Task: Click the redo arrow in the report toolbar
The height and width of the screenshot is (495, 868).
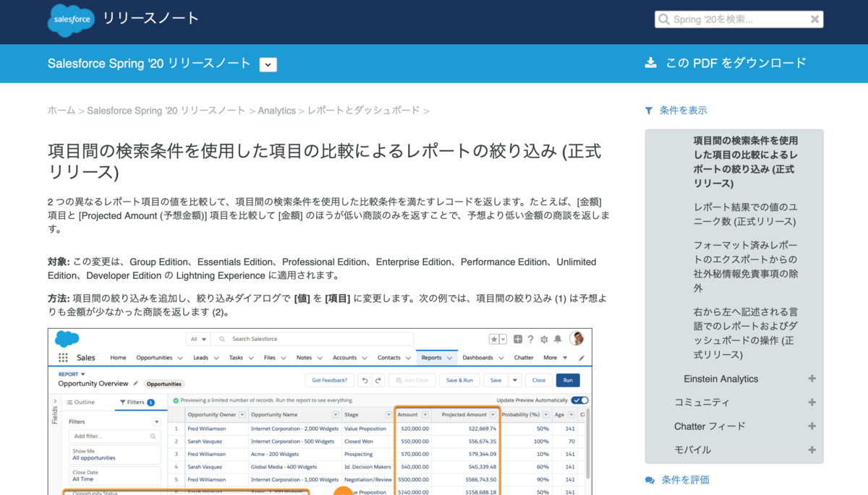Action: [378, 380]
